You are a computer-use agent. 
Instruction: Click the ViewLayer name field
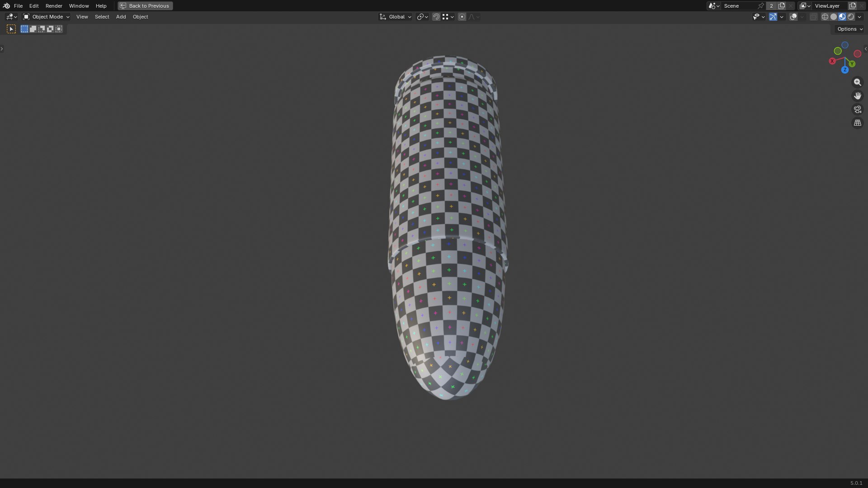[x=830, y=6]
